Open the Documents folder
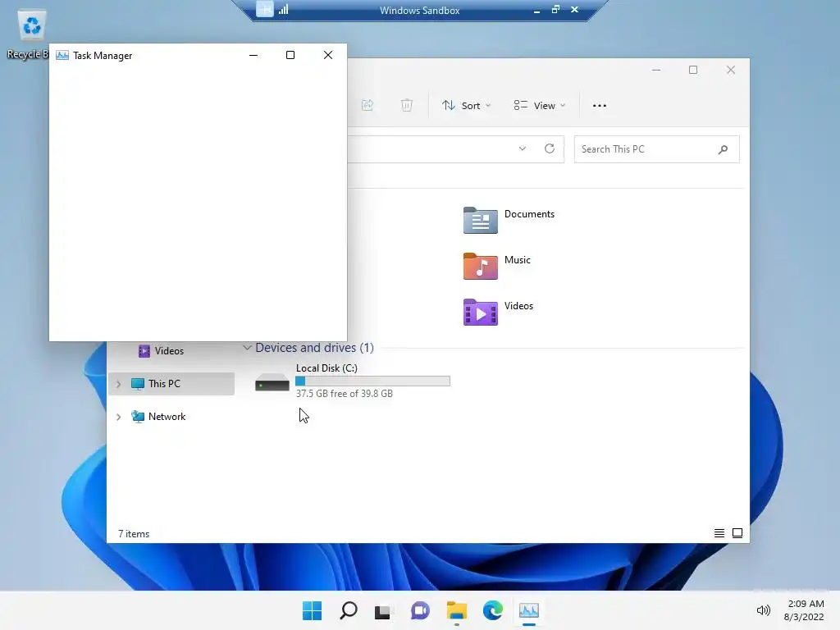840x630 pixels. [x=509, y=220]
